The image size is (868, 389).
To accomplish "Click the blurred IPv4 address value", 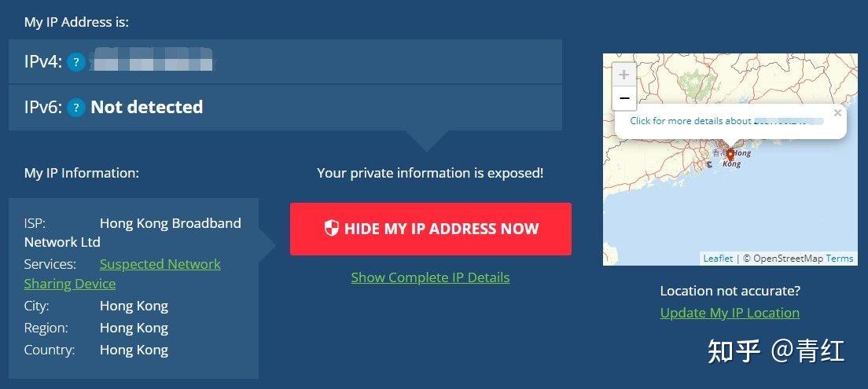I will click(x=152, y=60).
